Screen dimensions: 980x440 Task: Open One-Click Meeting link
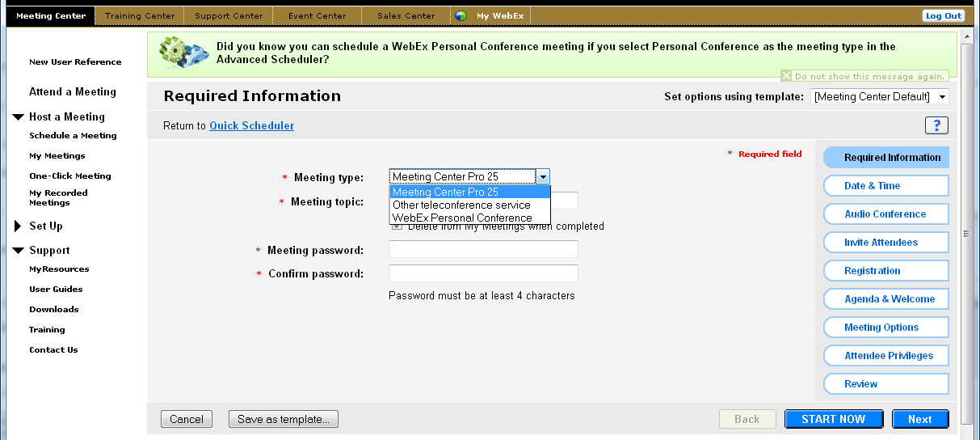(x=70, y=176)
